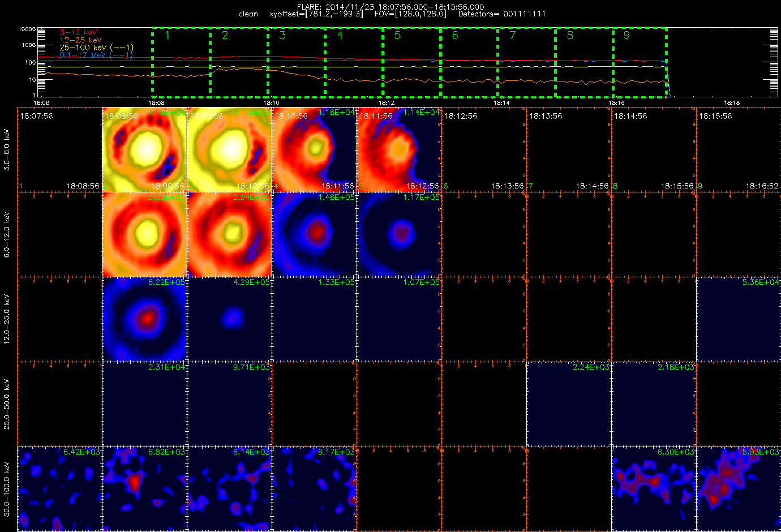Viewport: 781px width, 532px height.
Task: Select the peak value 5.36E+04
Action: click(x=761, y=282)
